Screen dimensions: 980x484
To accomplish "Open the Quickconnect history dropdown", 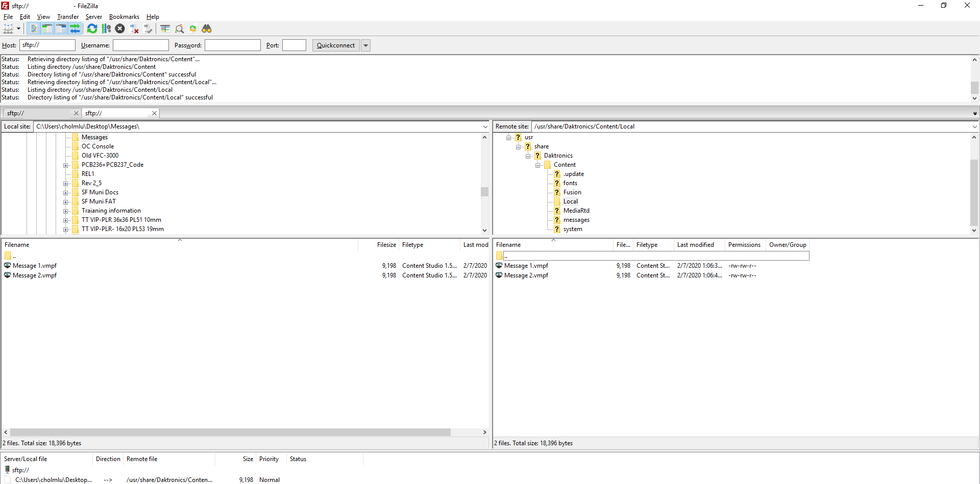I will (x=365, y=45).
